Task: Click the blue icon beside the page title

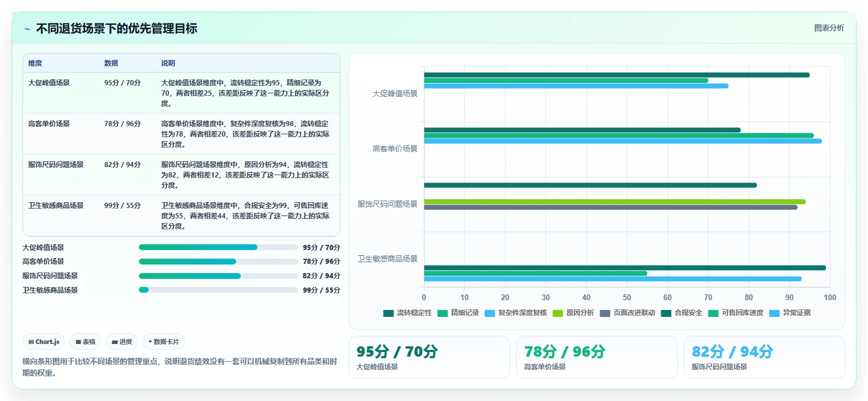Action: tap(27, 29)
